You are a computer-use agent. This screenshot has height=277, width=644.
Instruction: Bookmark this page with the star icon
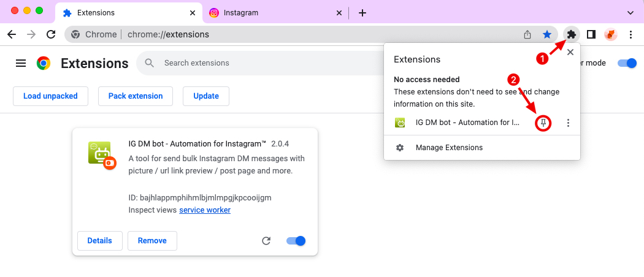[x=546, y=34]
